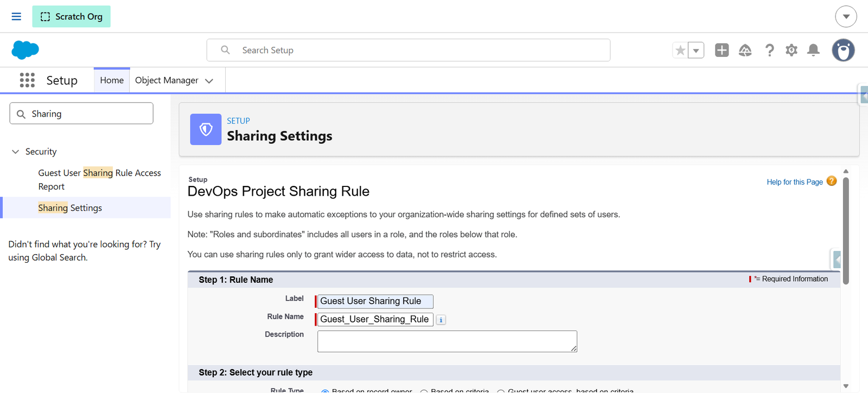This screenshot has height=401, width=868.
Task: Expand the collapsed panel at right edge
Action: click(x=864, y=95)
